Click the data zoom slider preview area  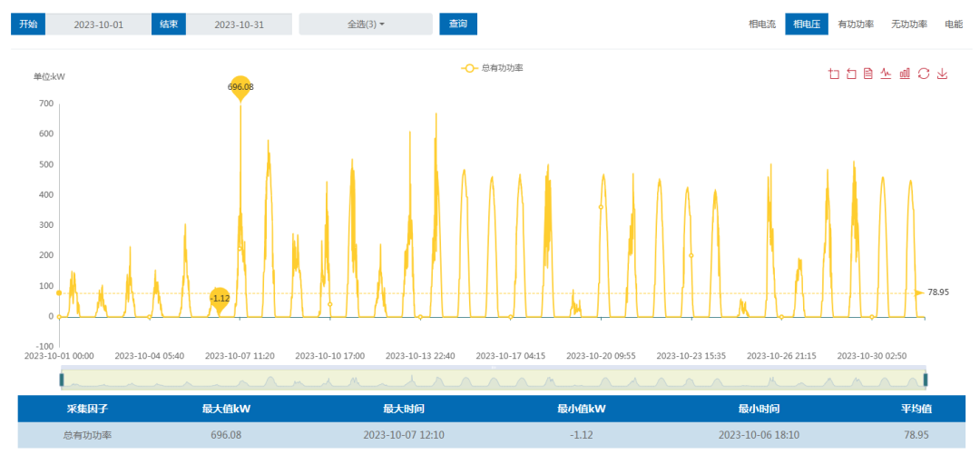tap(493, 380)
